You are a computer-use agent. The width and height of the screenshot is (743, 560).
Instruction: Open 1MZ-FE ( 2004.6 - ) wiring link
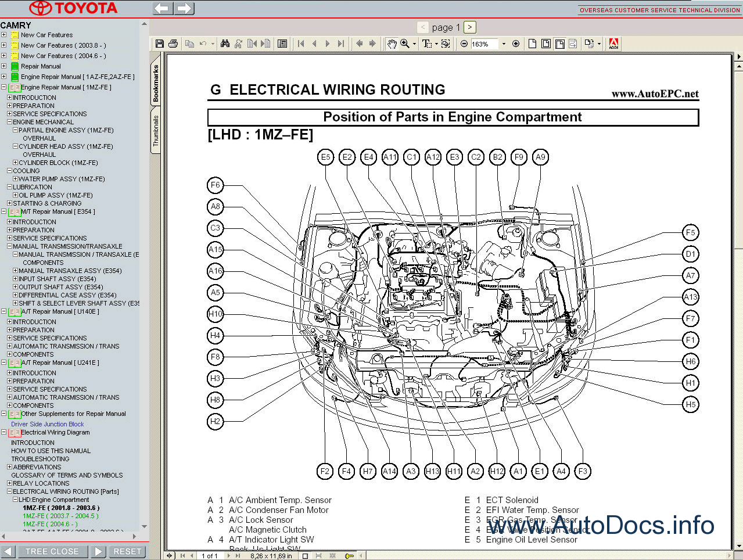tap(50, 524)
